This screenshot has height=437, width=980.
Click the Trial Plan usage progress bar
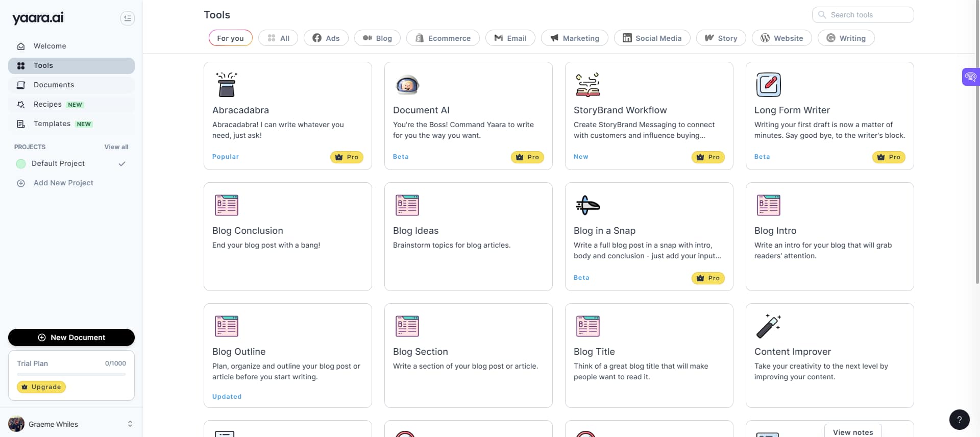tap(71, 374)
